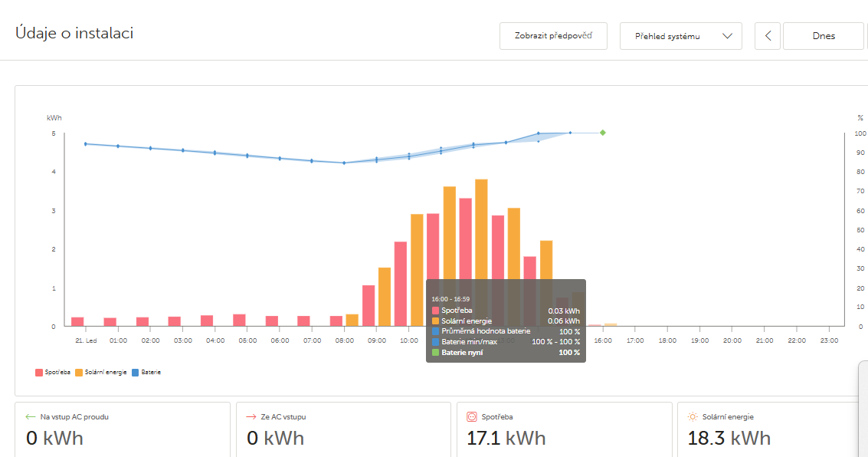Hide Baterie series via chart legend
Screen dimensions: 868x457
(x=146, y=372)
